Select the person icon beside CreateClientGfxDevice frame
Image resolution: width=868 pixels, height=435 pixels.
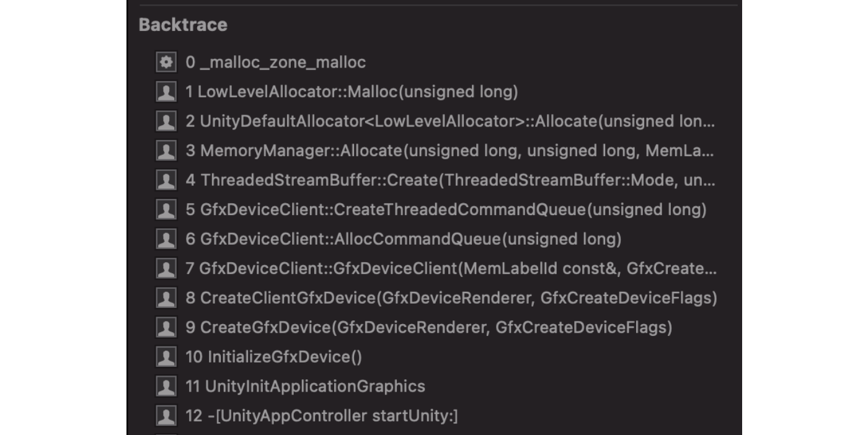pyautogui.click(x=166, y=297)
